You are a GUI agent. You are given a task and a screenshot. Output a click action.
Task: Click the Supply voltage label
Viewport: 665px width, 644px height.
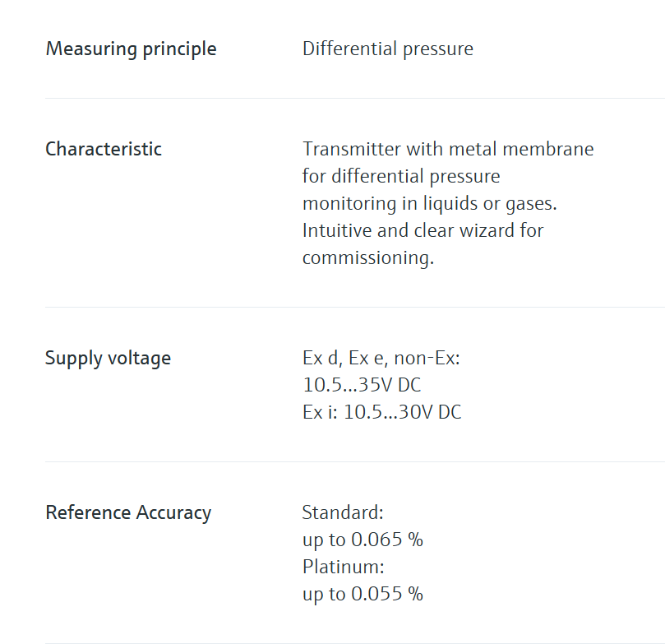coord(109,359)
